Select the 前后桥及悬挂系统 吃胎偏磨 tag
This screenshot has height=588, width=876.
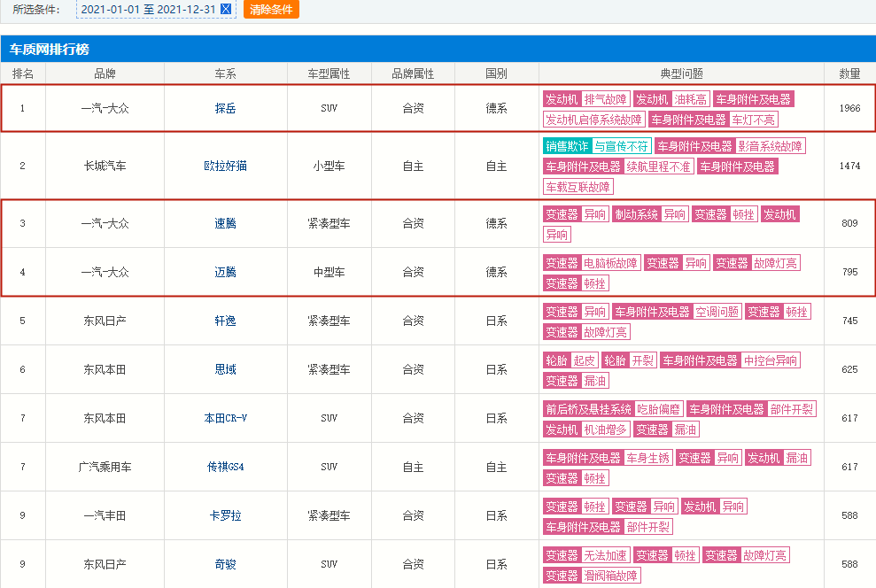tap(614, 409)
